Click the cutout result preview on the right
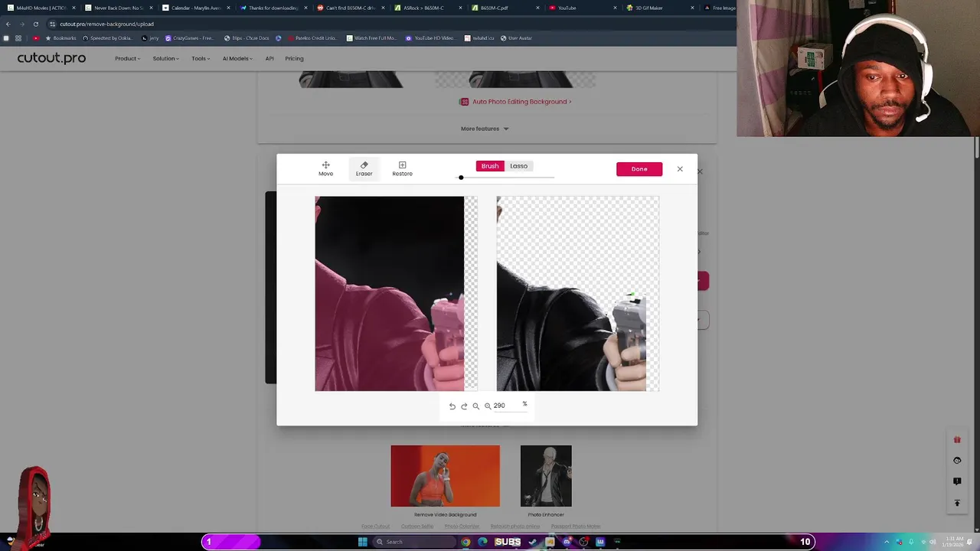Image resolution: width=980 pixels, height=551 pixels. pyautogui.click(x=577, y=294)
